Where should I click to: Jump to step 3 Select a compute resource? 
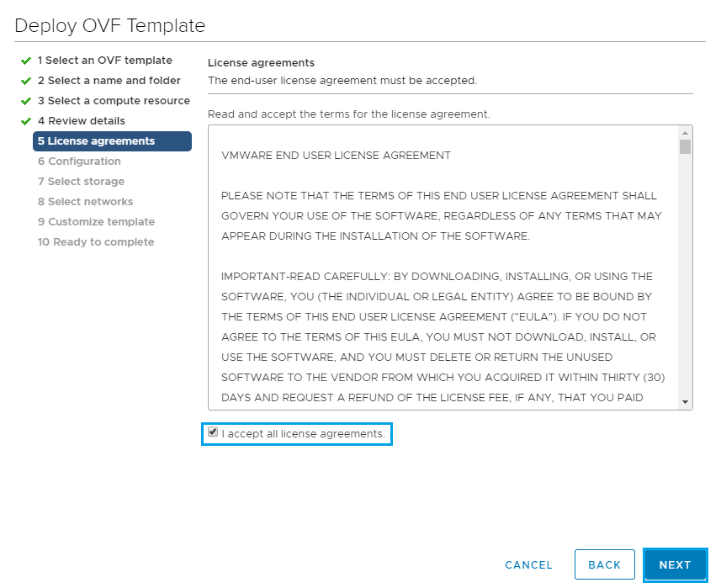pos(114,101)
